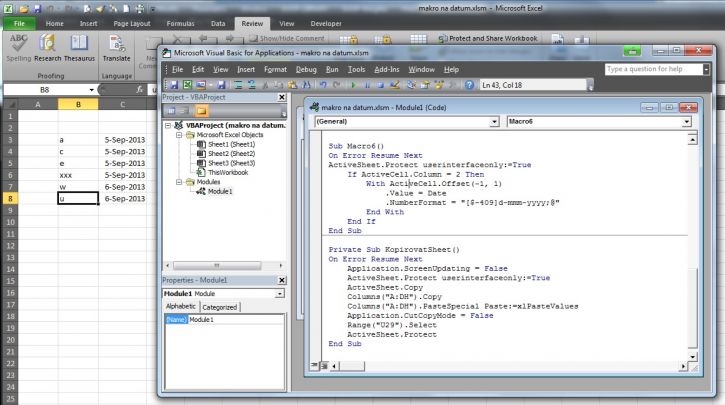The width and height of the screenshot is (725, 405).
Task: Select cell containing xxx in column B
Action: 78,175
